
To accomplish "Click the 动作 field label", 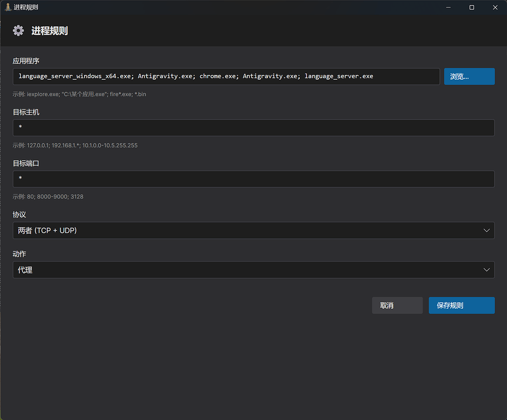I will 19,254.
